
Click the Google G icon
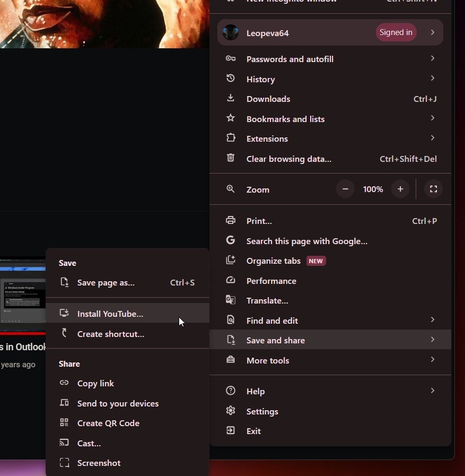click(x=231, y=240)
